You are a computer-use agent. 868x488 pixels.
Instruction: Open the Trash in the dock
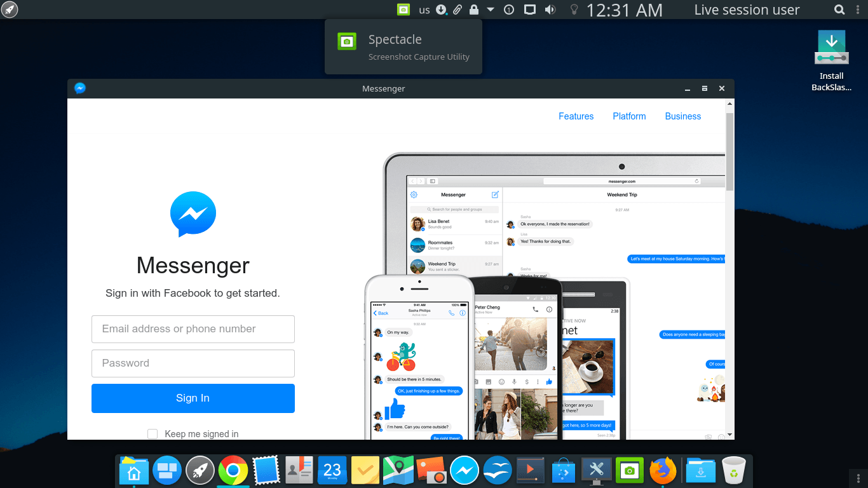[x=734, y=471]
